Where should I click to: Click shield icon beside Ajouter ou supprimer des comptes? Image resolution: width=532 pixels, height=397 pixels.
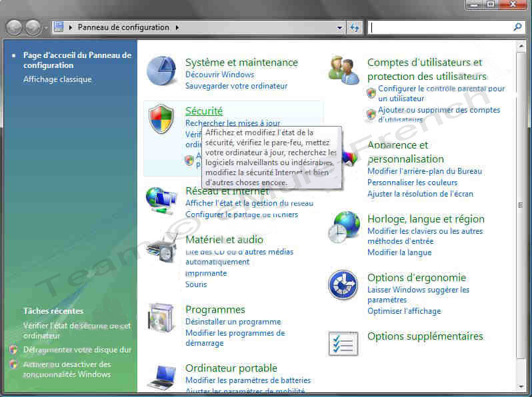pyautogui.click(x=371, y=115)
